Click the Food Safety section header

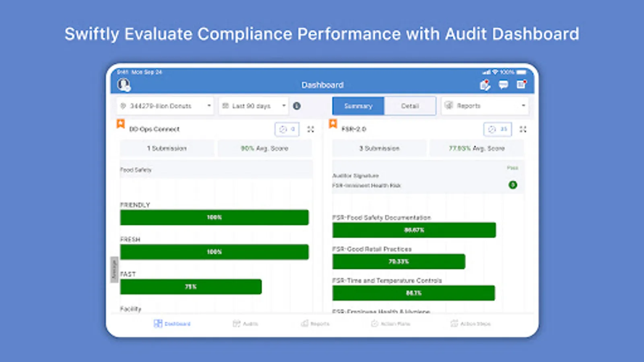[216, 170]
